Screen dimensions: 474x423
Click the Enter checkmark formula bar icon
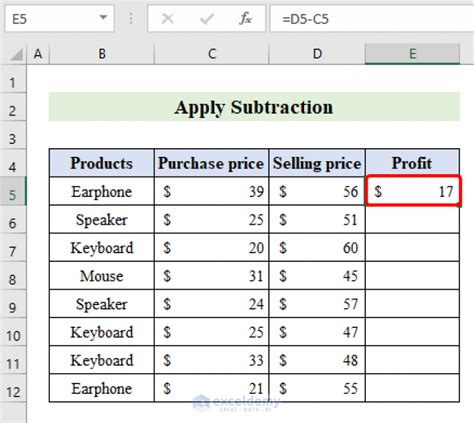(x=206, y=19)
